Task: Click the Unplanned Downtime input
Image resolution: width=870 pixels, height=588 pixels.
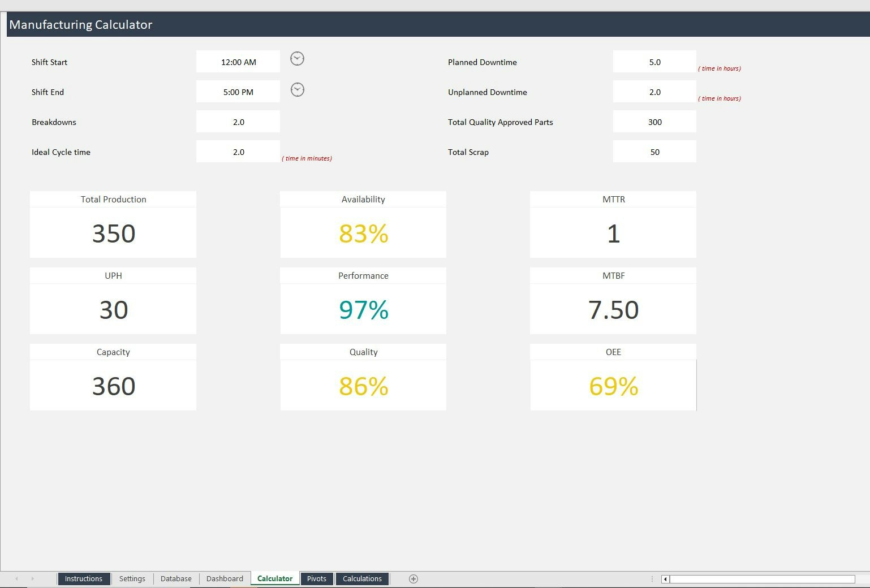Action: tap(654, 92)
